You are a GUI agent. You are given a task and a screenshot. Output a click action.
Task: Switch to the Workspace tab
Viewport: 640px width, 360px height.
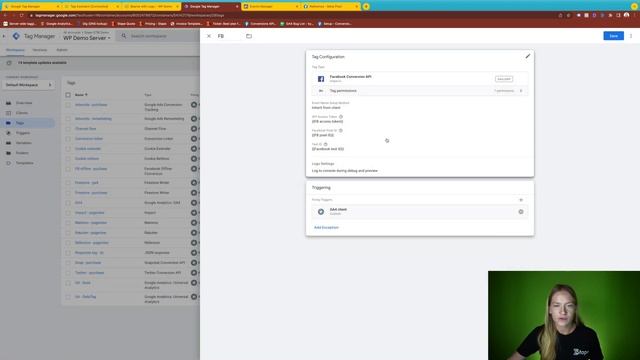[x=15, y=50]
